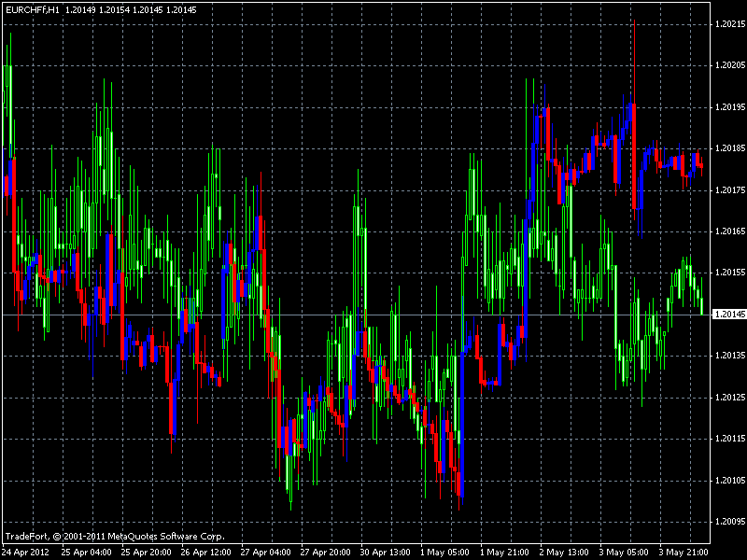The width and height of the screenshot is (747, 560).
Task: Click the 24 Apr 2012 date label
Action: coord(25,553)
